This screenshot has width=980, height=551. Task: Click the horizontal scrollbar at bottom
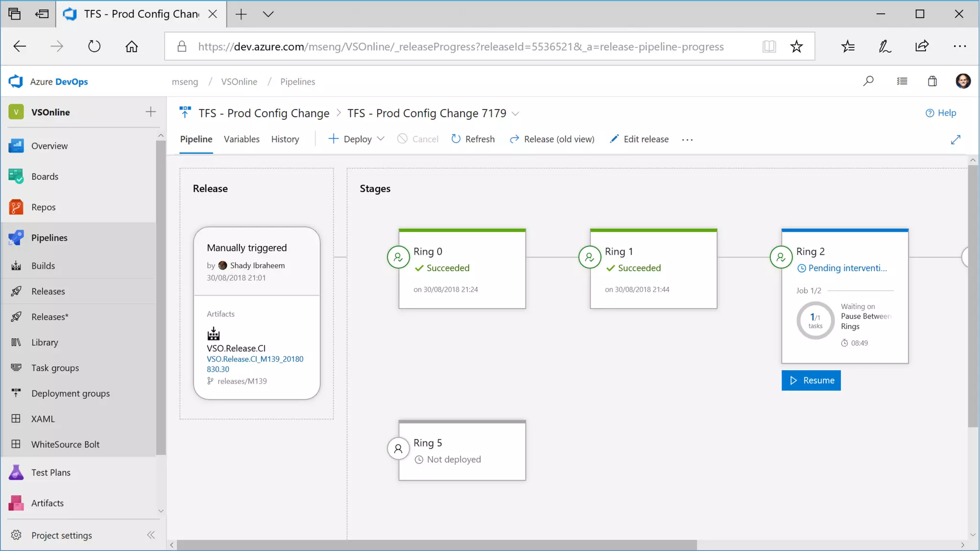click(436, 545)
